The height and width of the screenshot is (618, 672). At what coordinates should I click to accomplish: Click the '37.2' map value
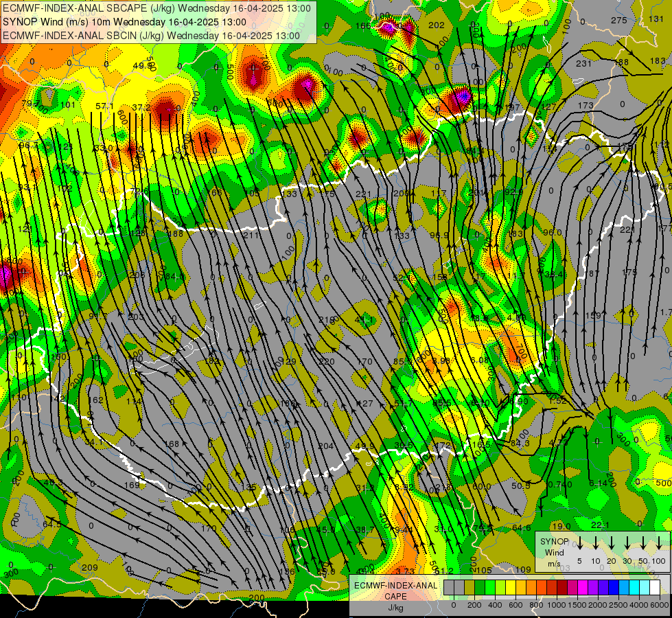[141, 107]
